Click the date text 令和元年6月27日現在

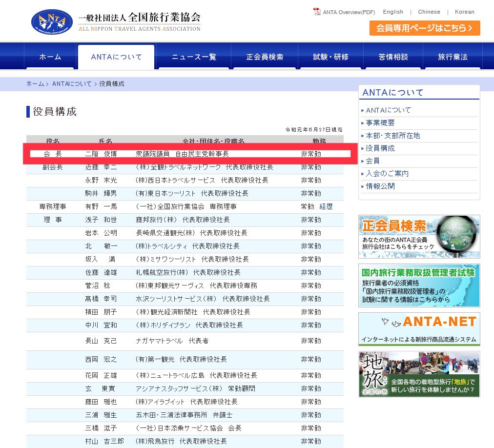pos(314,129)
